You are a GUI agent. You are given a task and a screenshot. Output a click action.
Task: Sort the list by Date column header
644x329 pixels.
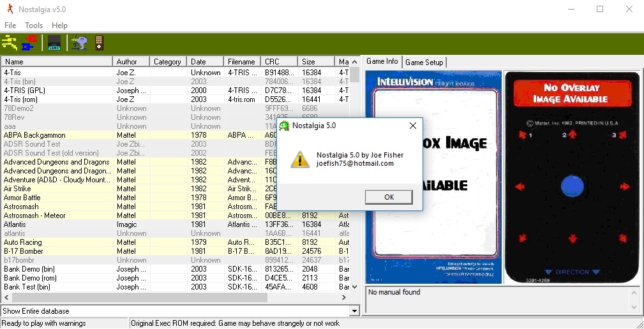(205, 62)
